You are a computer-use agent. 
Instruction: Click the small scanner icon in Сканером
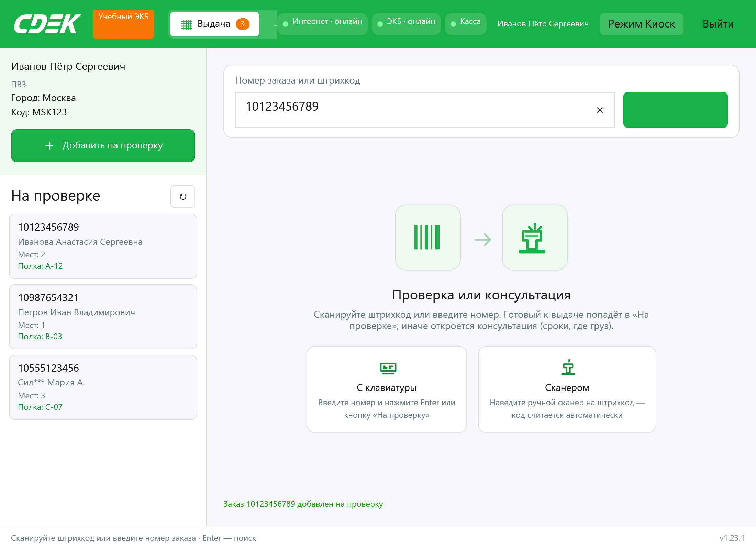click(x=568, y=367)
